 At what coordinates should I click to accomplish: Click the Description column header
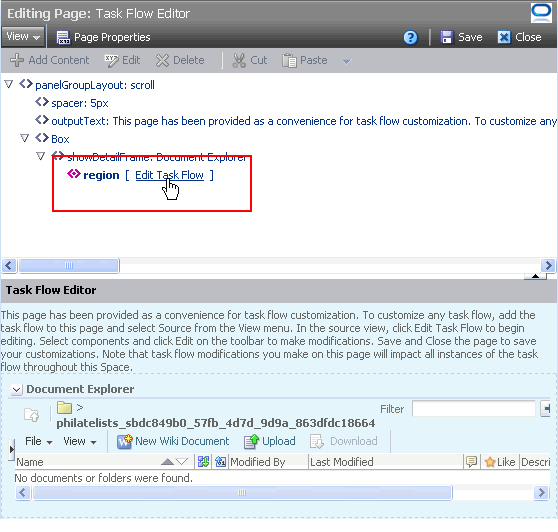coord(536,462)
